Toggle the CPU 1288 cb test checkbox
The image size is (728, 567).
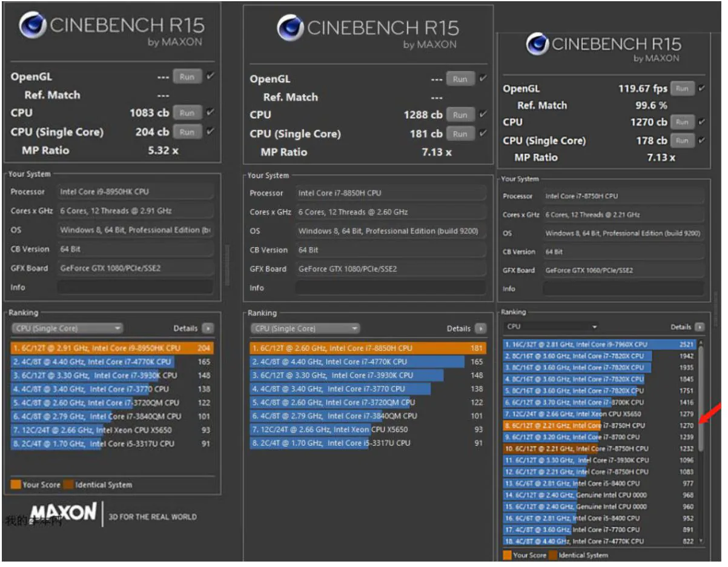pyautogui.click(x=483, y=114)
